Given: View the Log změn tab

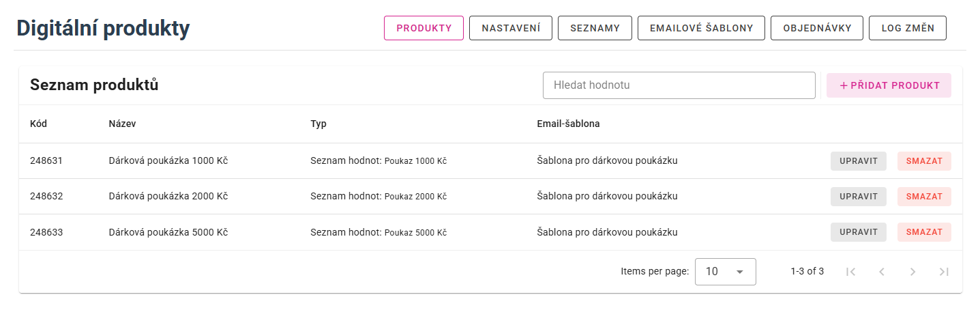Looking at the screenshot, I should 908,28.
